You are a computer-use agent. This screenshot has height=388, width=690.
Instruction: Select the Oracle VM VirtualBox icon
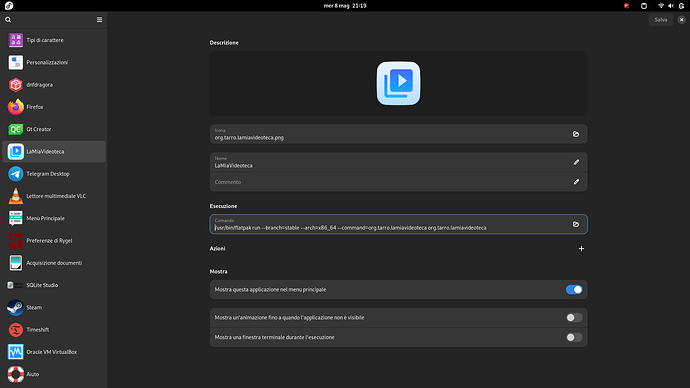point(16,352)
